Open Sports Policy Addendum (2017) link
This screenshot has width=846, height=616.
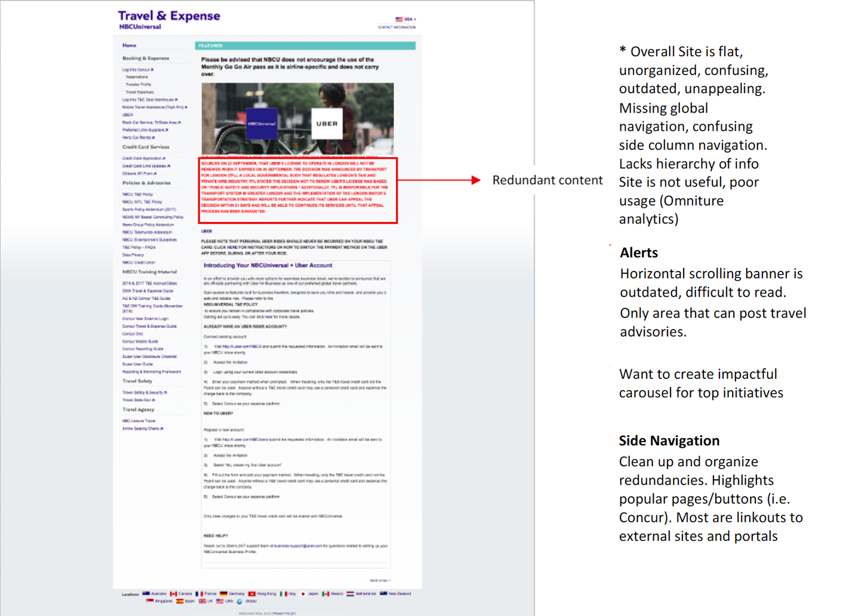click(x=149, y=210)
